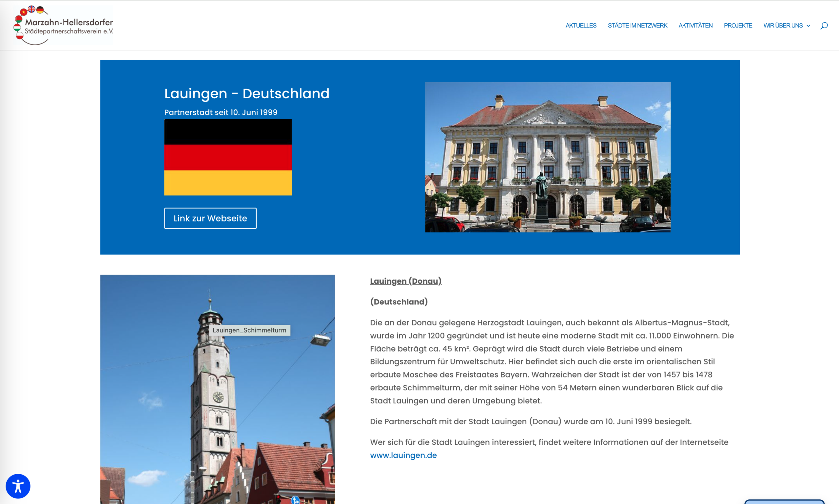Screen dimensions: 839x504
Task: Click the Link zur Webseite button
Action: (x=210, y=218)
